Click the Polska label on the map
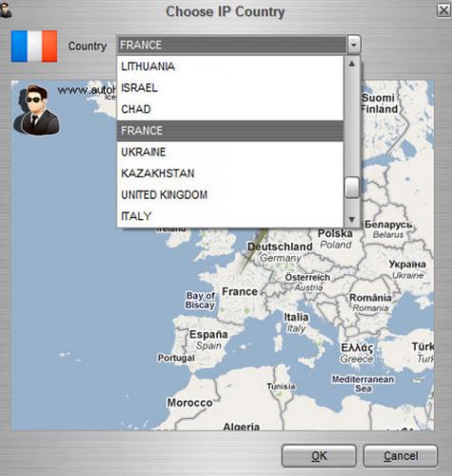The width and height of the screenshot is (452, 476). point(335,233)
